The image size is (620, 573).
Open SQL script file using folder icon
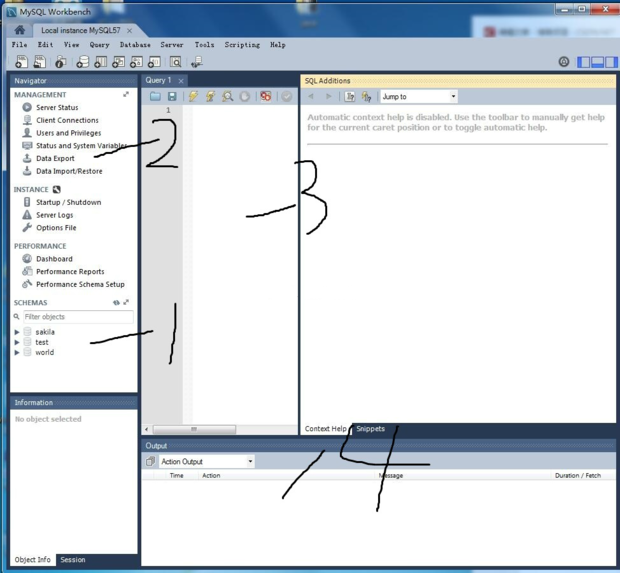(x=155, y=97)
